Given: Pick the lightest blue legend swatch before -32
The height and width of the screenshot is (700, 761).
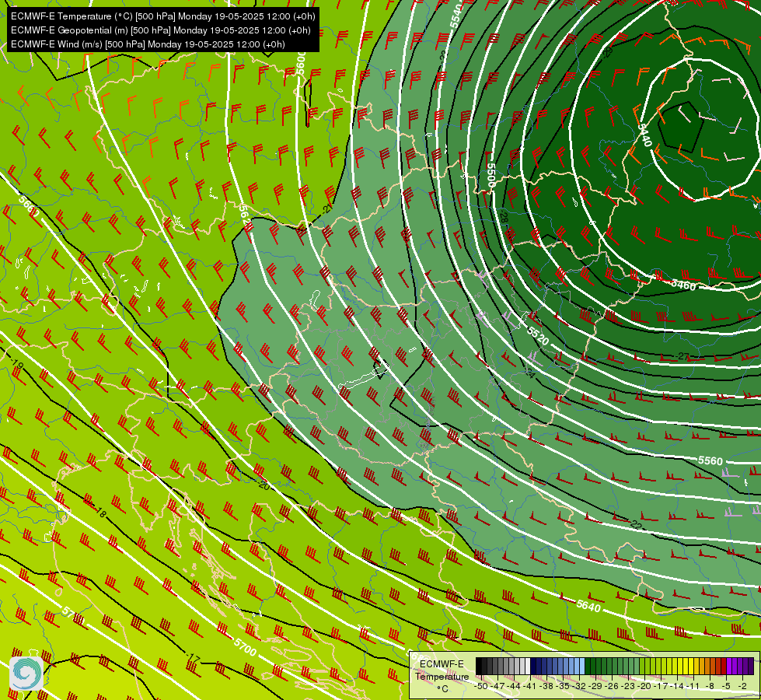Looking at the screenshot, I should (x=582, y=666).
